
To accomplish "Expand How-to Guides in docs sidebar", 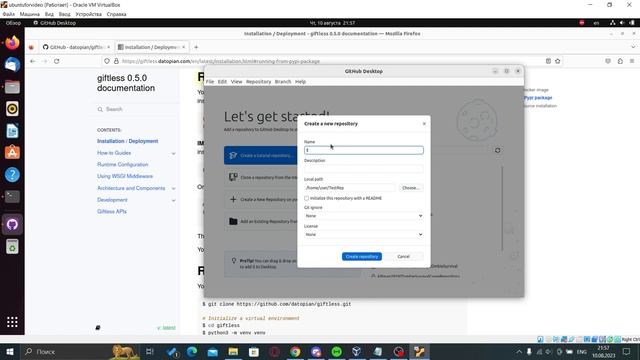I will point(173,153).
